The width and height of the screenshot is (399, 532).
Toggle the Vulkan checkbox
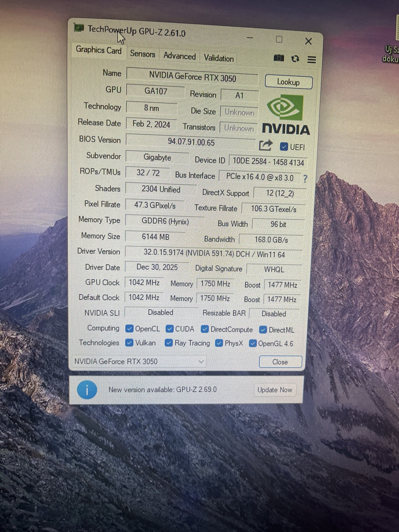coord(129,343)
